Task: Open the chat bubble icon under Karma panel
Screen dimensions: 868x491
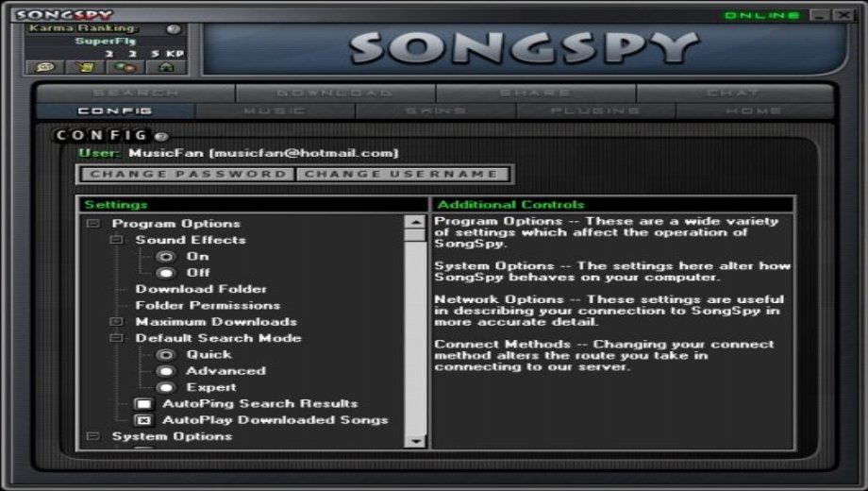Action: point(45,67)
